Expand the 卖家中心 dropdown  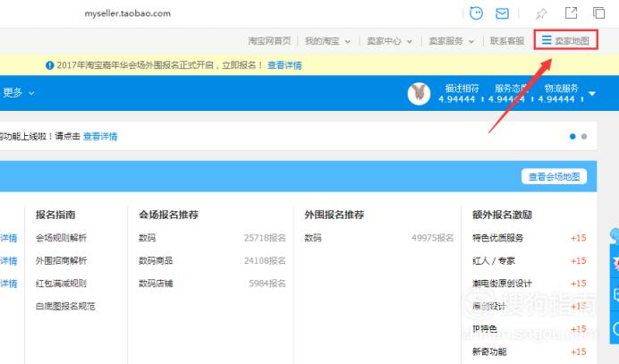coord(390,41)
